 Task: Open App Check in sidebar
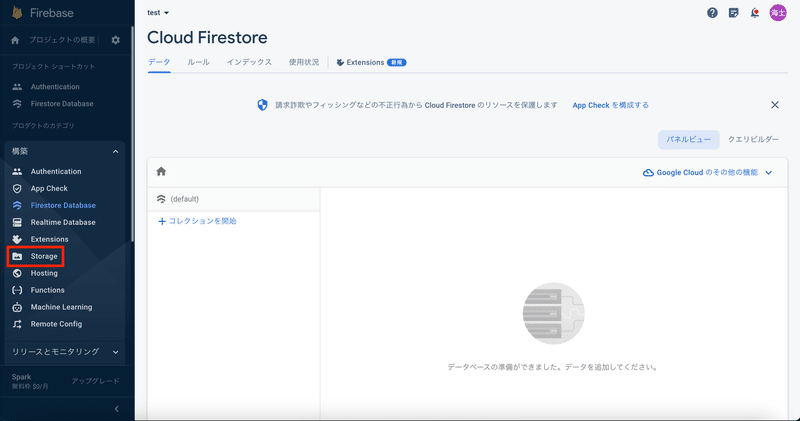pyautogui.click(x=49, y=188)
